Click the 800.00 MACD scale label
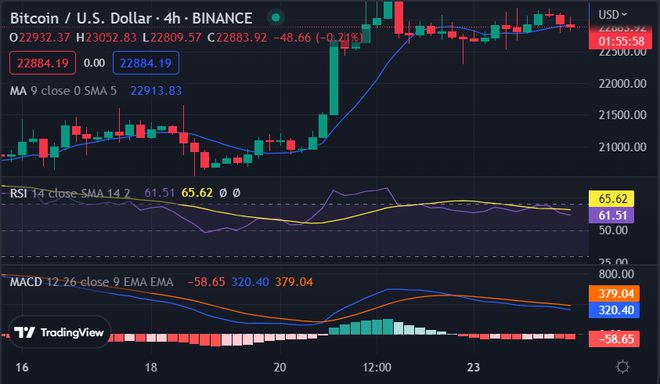The width and height of the screenshot is (660, 384). click(616, 274)
